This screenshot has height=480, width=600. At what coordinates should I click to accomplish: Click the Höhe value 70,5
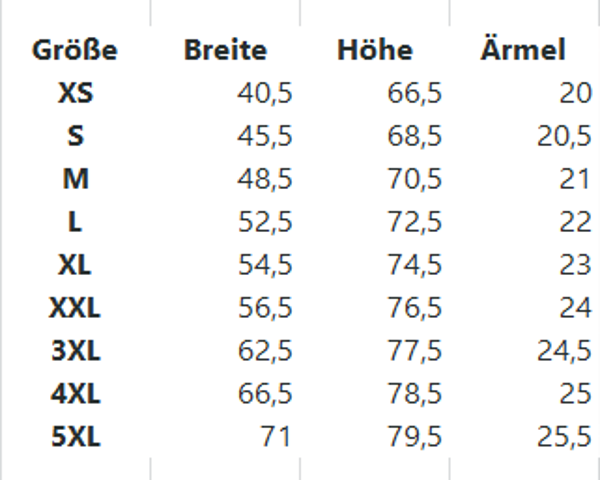pyautogui.click(x=414, y=180)
